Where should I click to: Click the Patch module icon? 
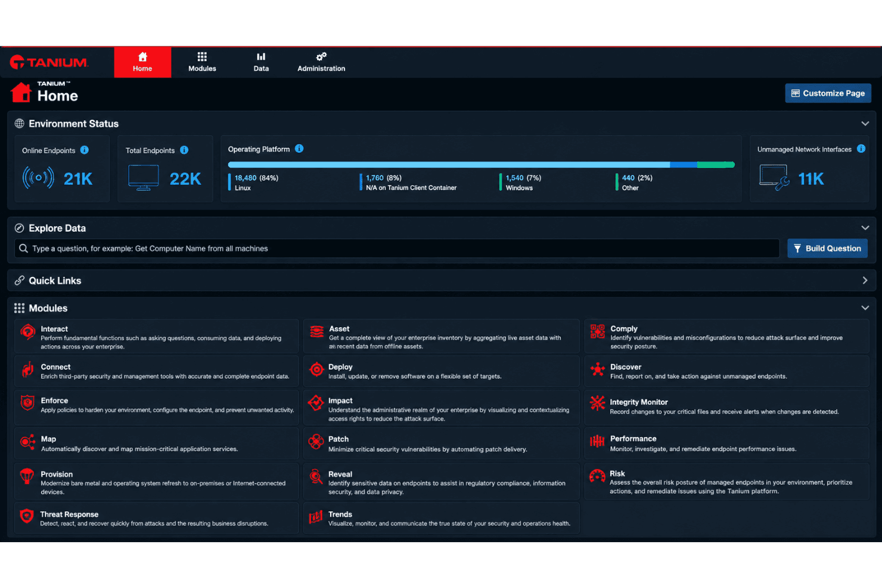tap(316, 442)
